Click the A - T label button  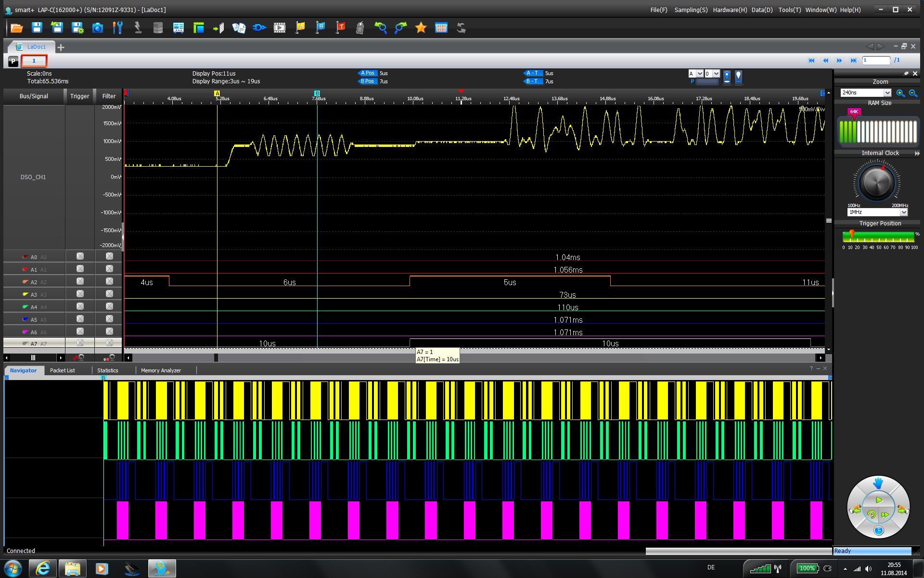[533, 73]
